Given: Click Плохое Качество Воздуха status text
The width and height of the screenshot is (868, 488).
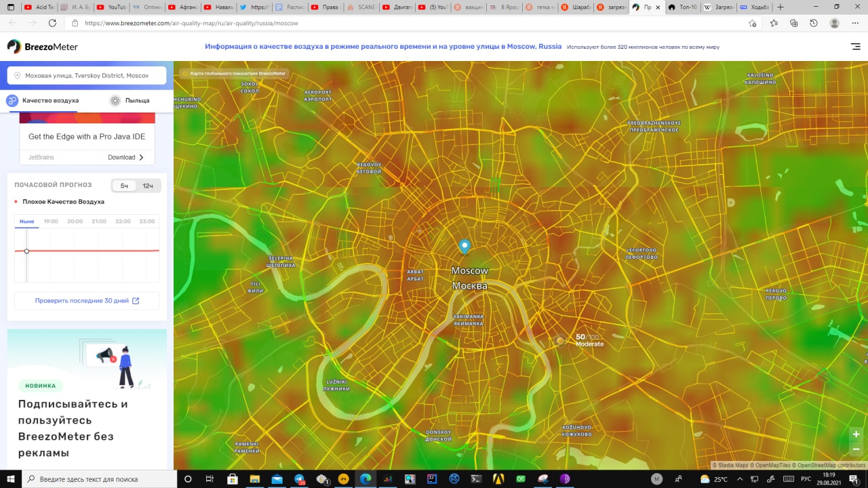Looking at the screenshot, I should 63,202.
